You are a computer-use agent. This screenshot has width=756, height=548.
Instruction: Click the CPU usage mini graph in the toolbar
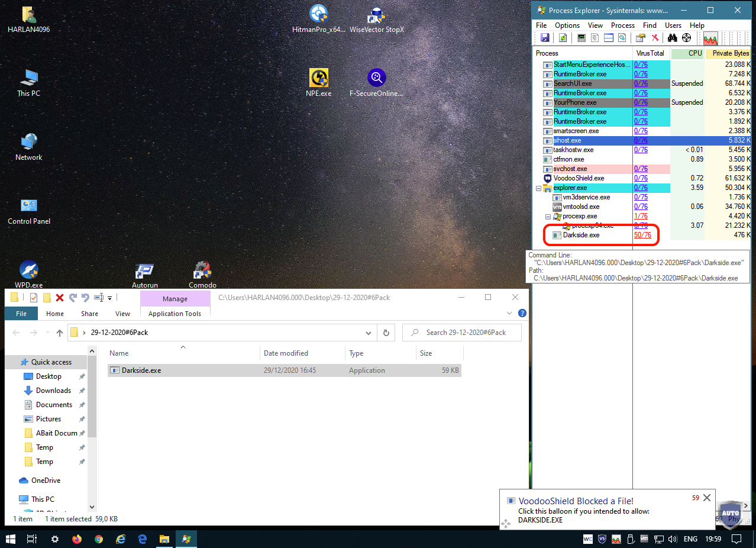[710, 38]
